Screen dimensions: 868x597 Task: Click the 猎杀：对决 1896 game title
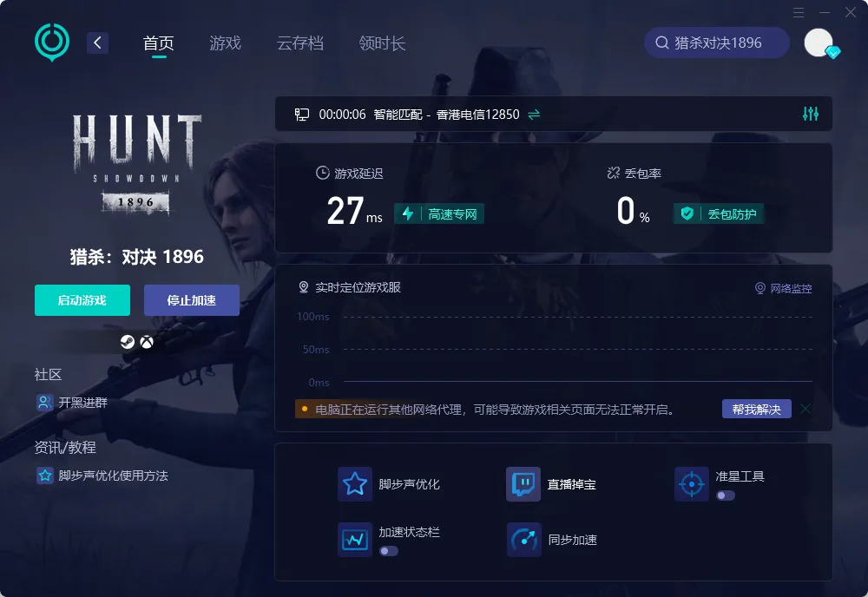point(137,257)
